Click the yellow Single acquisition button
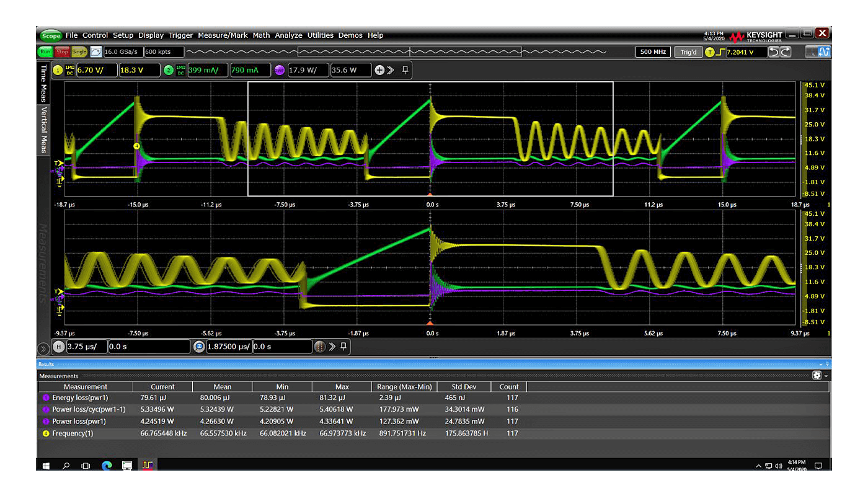The width and height of the screenshot is (868, 496). click(79, 52)
